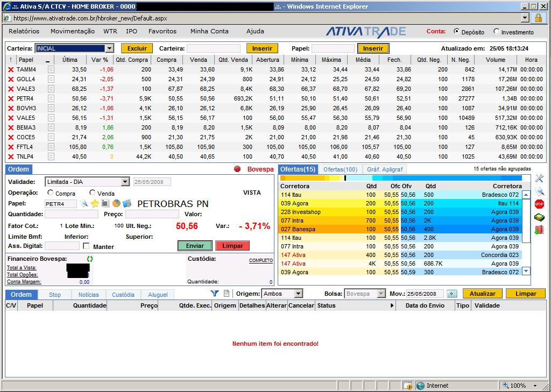This screenshot has height=392, width=551.
Task: Click the red book with plus icon
Action: [539, 230]
